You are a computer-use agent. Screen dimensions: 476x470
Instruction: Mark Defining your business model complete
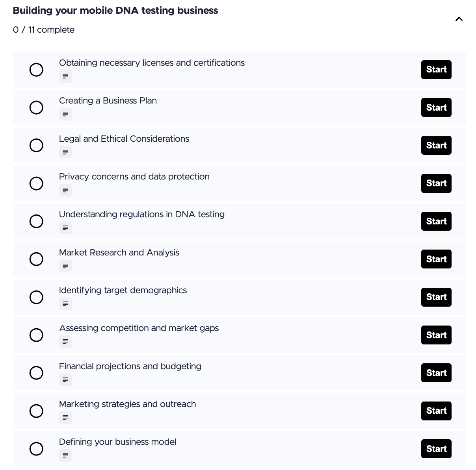click(x=36, y=449)
